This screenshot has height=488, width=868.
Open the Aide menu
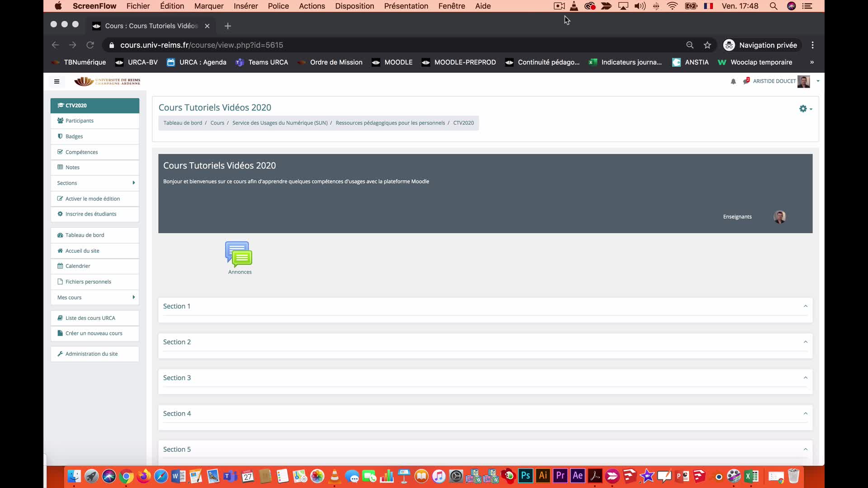click(x=483, y=6)
